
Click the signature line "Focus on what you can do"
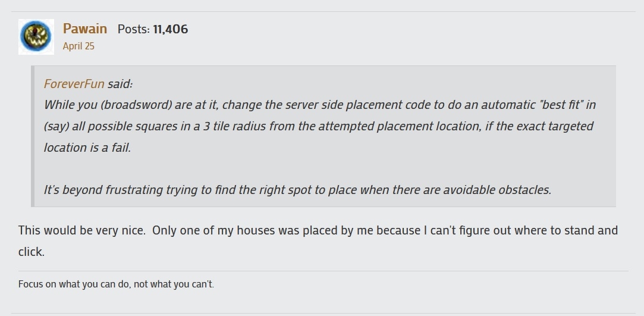[x=116, y=284]
